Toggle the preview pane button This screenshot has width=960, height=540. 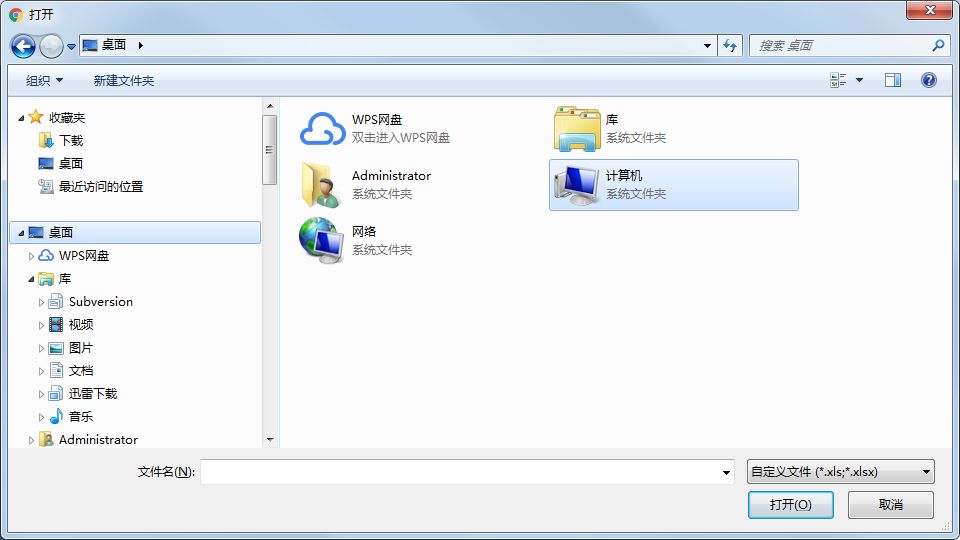893,80
